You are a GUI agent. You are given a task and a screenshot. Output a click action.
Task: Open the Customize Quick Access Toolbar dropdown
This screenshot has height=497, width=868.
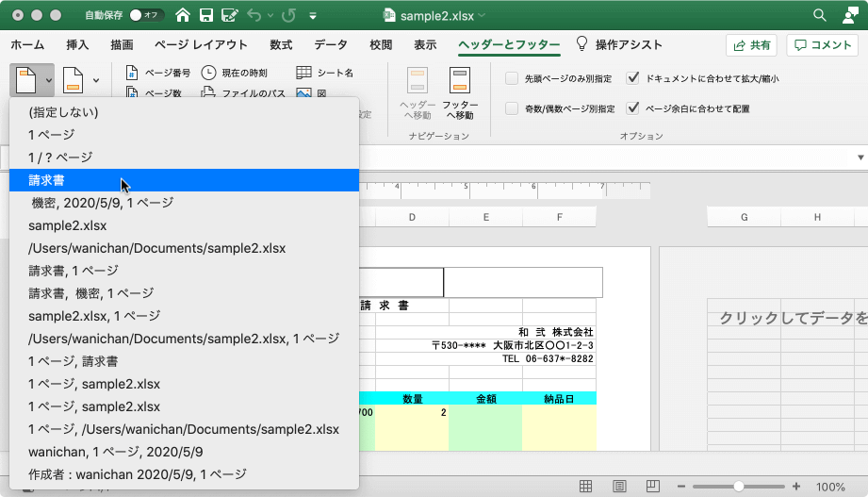click(x=313, y=15)
